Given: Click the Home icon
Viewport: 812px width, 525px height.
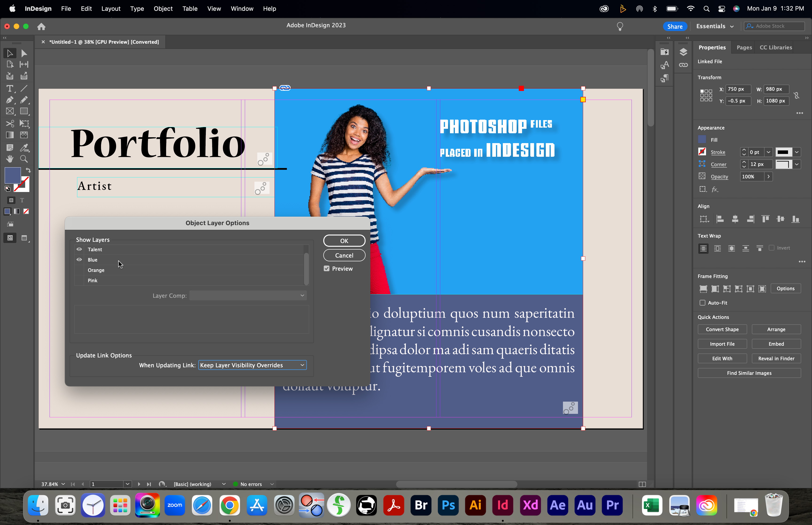Looking at the screenshot, I should coord(41,27).
